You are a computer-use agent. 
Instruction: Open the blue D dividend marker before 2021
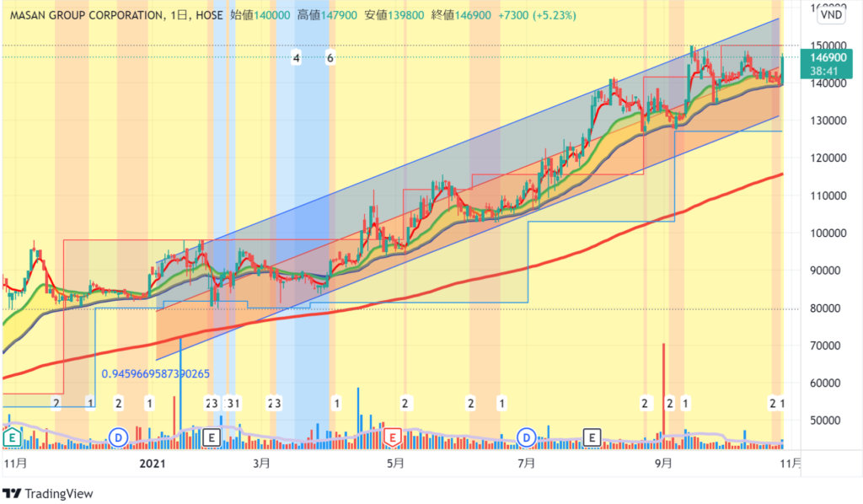tap(118, 438)
